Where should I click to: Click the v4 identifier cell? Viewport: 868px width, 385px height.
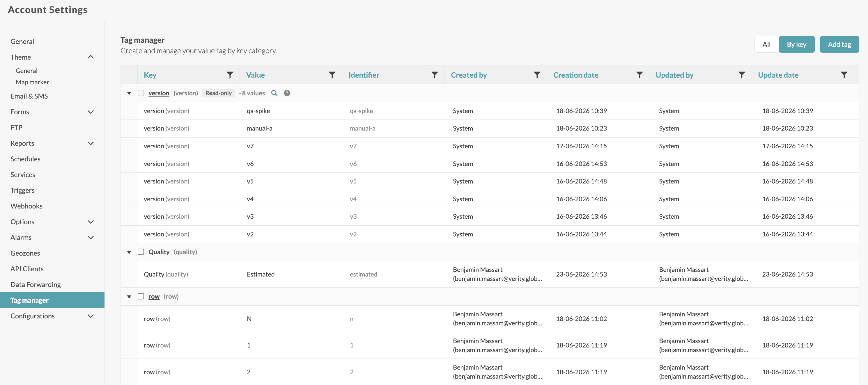pos(353,199)
